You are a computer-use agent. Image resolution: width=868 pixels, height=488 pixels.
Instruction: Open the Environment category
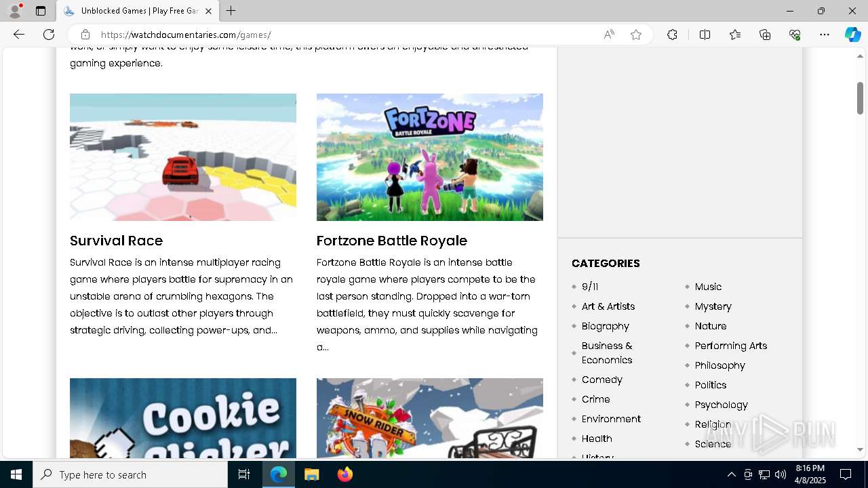click(x=611, y=419)
